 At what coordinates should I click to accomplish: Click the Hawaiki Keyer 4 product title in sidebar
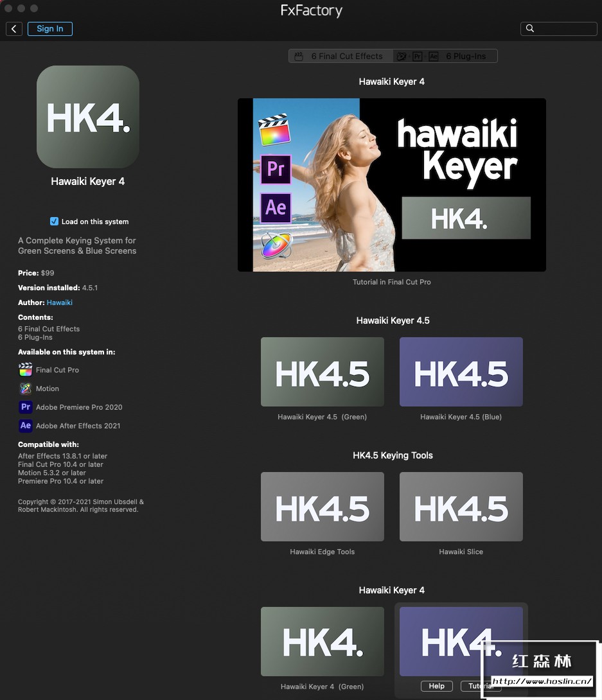87,181
